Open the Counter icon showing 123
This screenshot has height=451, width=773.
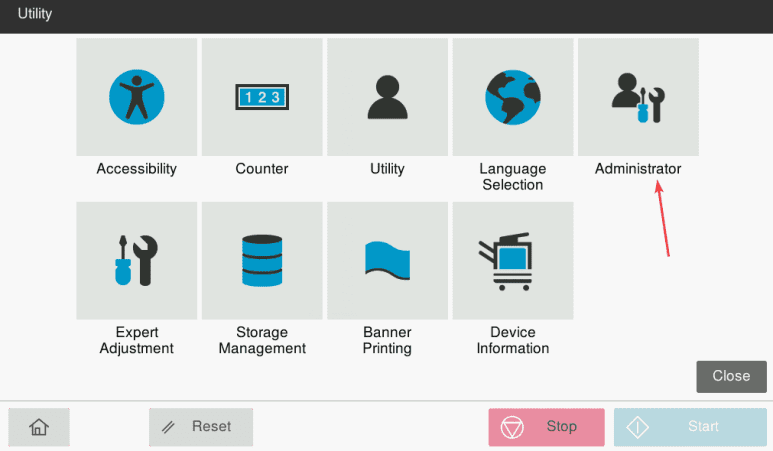tap(262, 97)
